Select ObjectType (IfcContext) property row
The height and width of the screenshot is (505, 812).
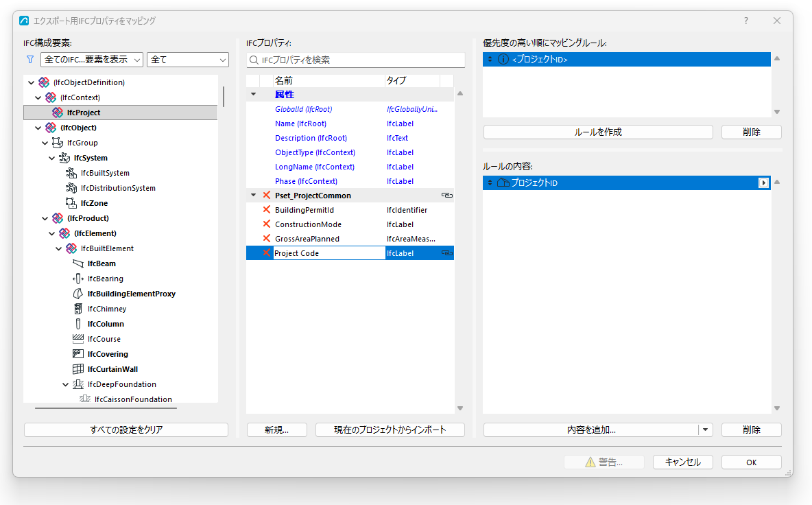(350, 153)
